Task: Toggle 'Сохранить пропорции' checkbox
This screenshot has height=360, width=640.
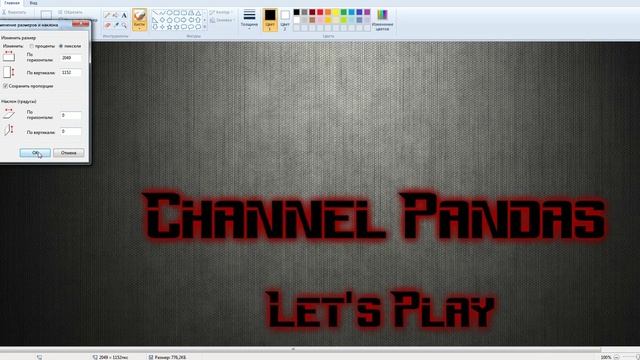Action: point(5,86)
